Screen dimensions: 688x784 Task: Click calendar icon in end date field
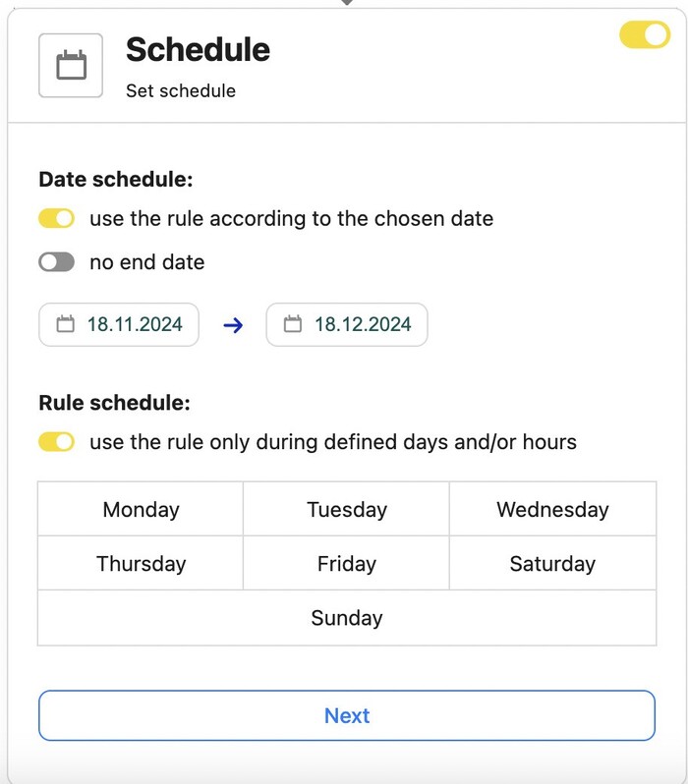click(x=293, y=324)
